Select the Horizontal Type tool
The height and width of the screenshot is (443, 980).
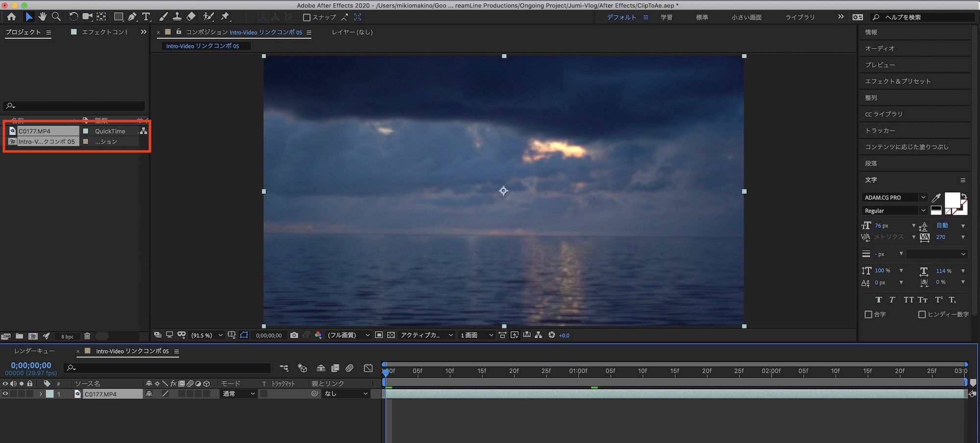tap(146, 17)
